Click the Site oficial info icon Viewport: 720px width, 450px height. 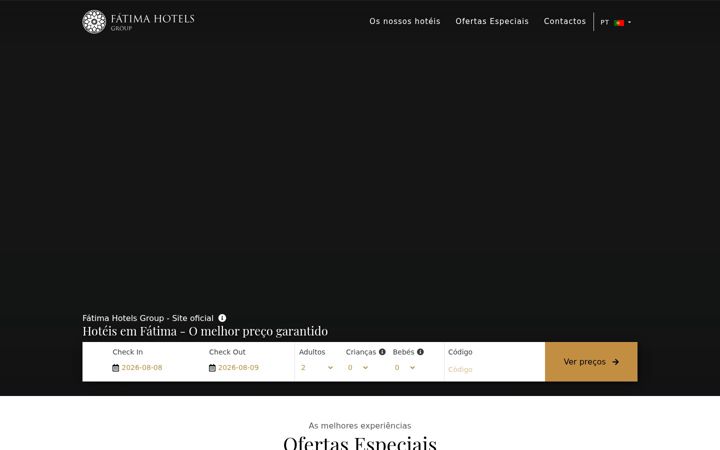tap(222, 318)
